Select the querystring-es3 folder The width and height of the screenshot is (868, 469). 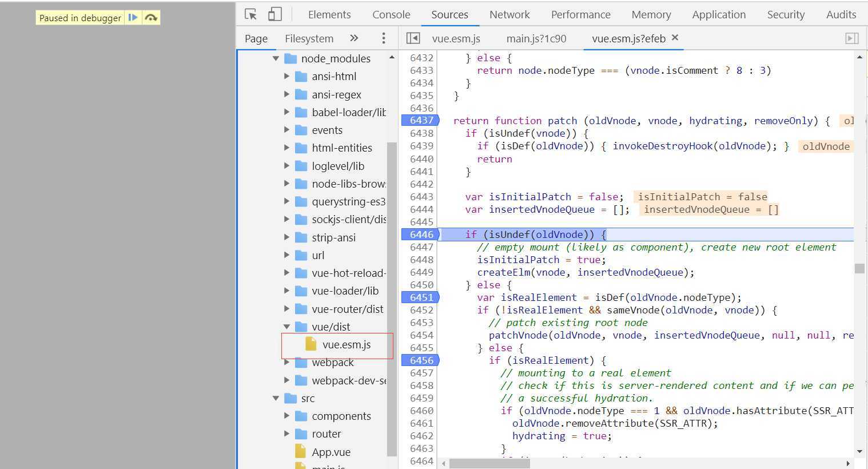[348, 201]
